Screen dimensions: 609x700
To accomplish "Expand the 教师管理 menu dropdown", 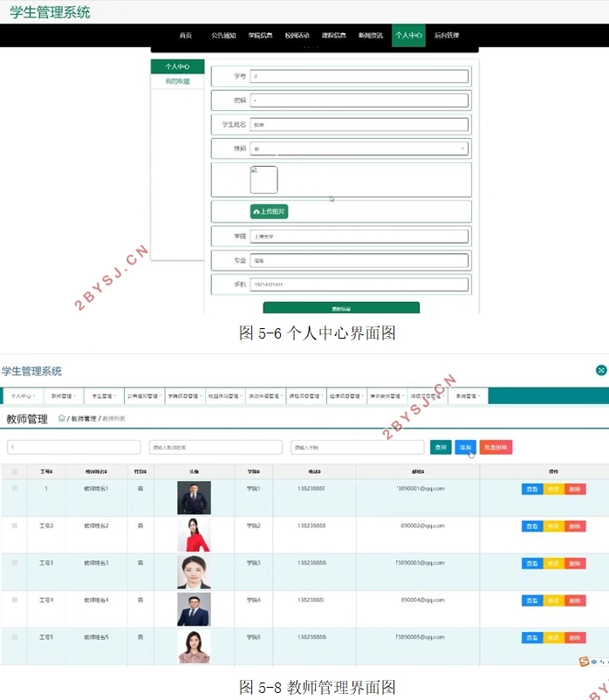I will pos(63,395).
